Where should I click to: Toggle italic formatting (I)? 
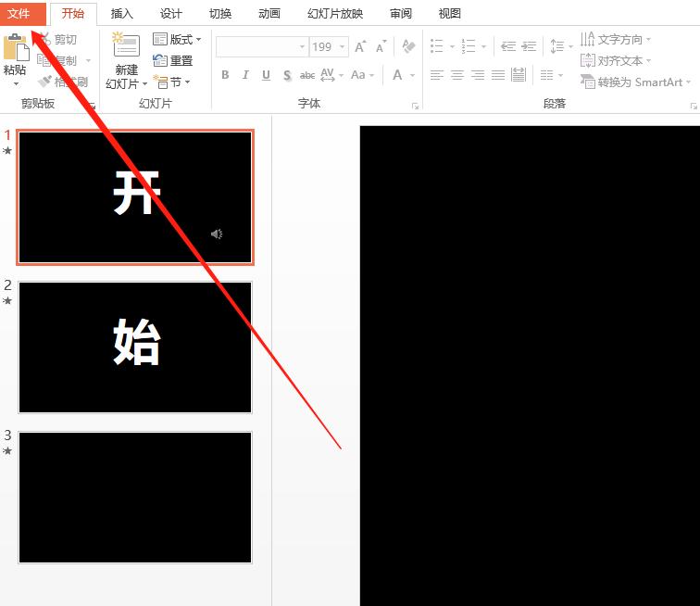(x=245, y=75)
